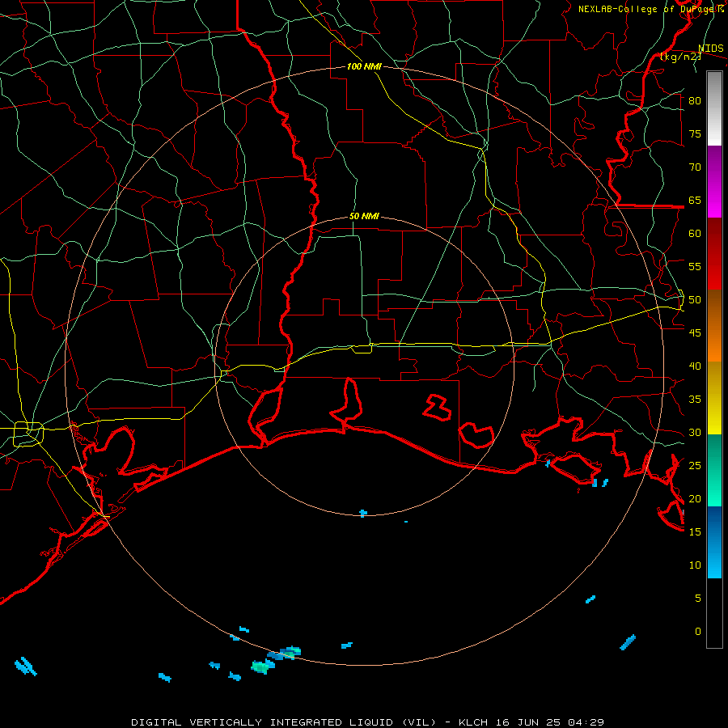Click the 70 value on the color scale
Image resolution: width=728 pixels, height=728 pixels.
(x=695, y=167)
